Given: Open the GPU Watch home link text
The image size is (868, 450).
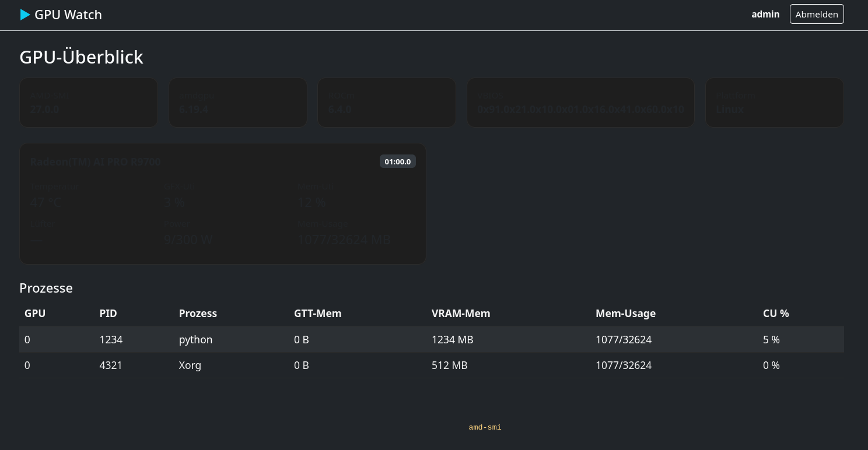Looking at the screenshot, I should coord(68,15).
